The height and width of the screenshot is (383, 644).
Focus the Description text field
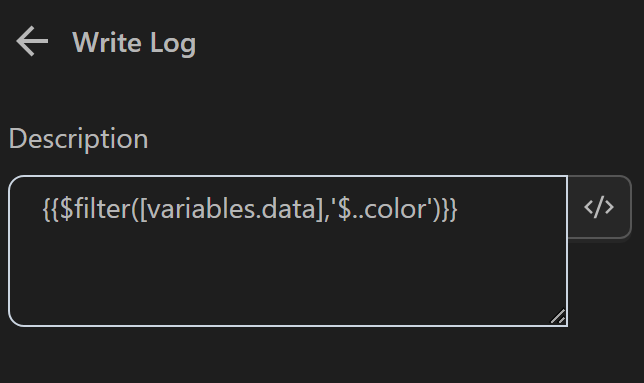point(288,251)
